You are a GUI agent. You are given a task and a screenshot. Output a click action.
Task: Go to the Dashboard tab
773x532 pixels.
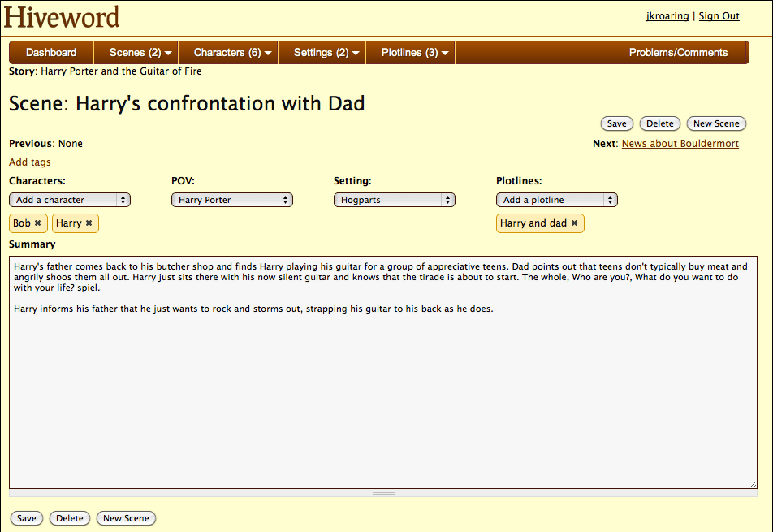click(x=51, y=53)
